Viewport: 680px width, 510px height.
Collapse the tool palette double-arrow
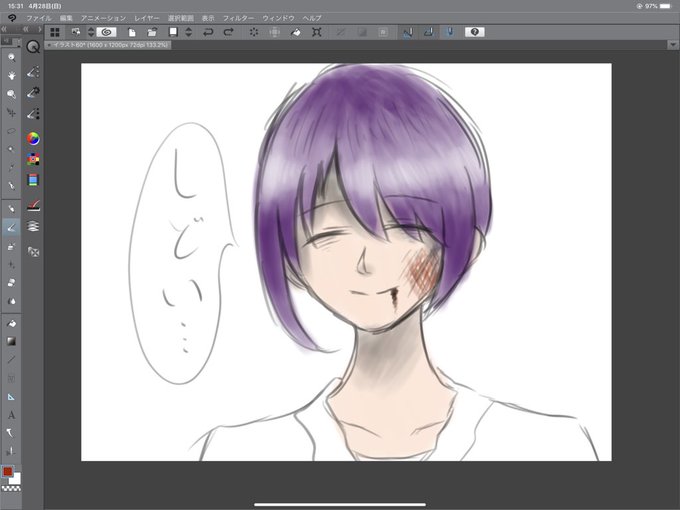coord(4,29)
